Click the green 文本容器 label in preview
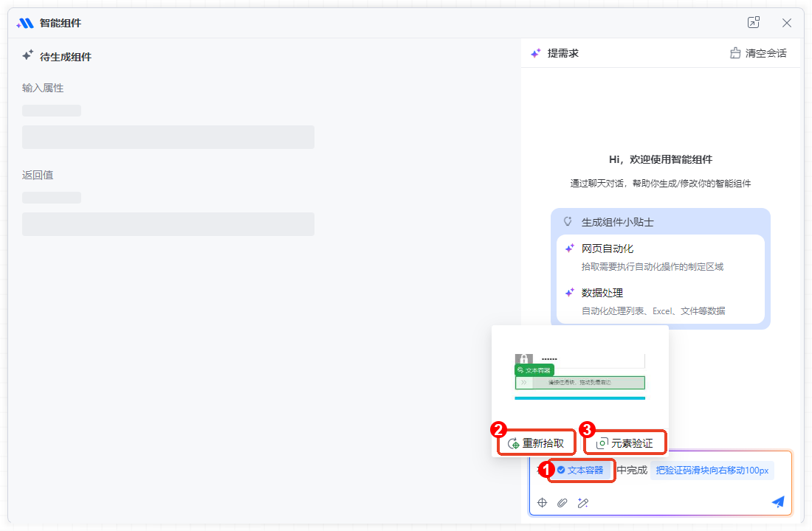 [534, 369]
